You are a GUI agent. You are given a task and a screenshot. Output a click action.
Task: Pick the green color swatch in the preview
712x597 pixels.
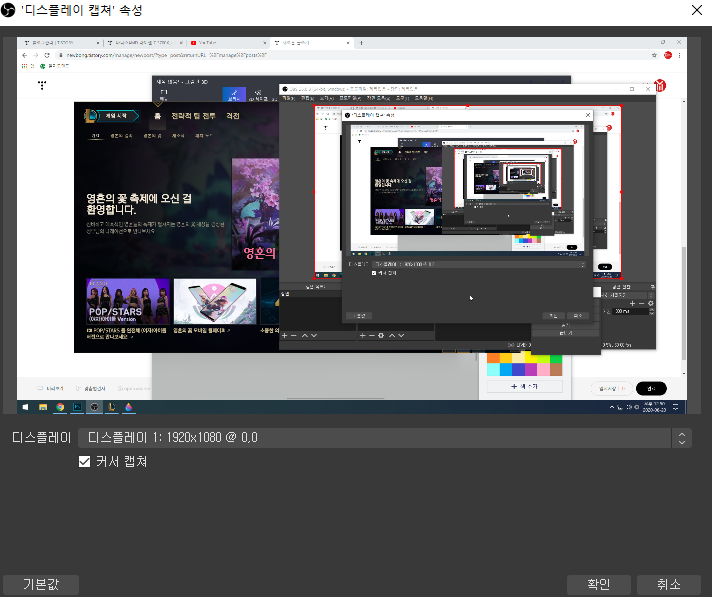pyautogui.click(x=556, y=358)
